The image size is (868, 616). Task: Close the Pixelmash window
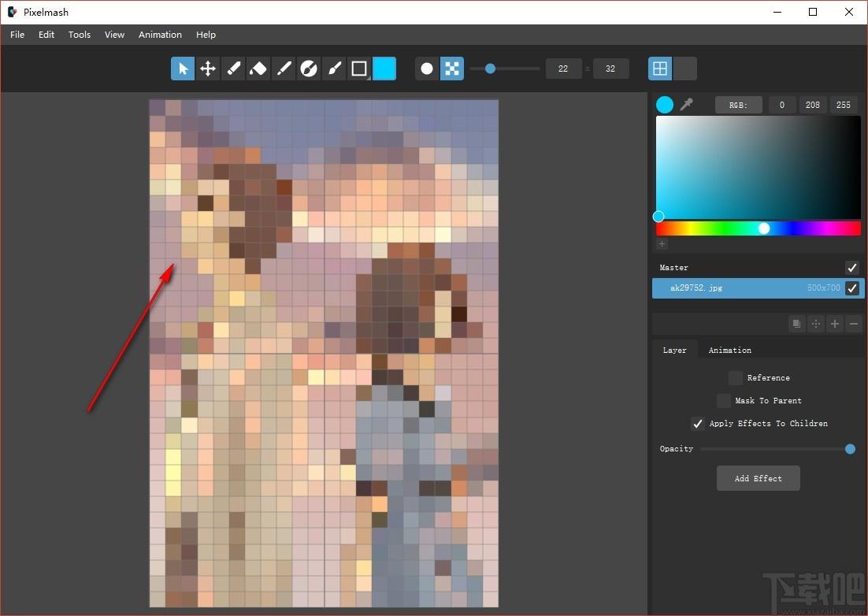pos(848,12)
